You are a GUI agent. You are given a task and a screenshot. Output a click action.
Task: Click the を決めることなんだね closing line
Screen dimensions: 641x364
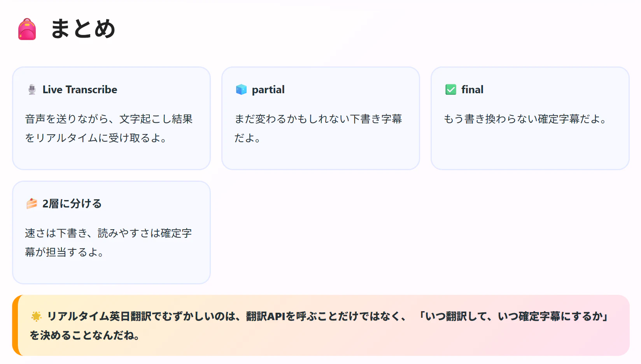click(85, 335)
